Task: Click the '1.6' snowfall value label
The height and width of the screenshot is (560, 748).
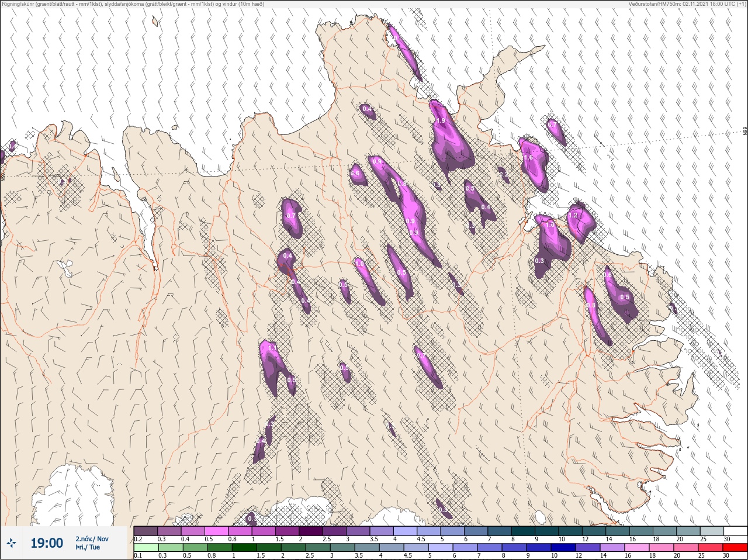Action: click(x=528, y=158)
